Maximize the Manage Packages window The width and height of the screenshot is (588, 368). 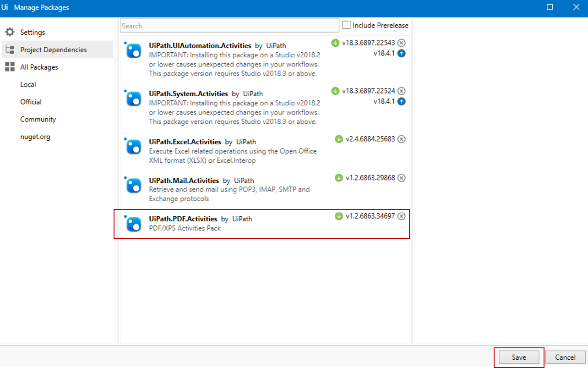click(x=550, y=7)
